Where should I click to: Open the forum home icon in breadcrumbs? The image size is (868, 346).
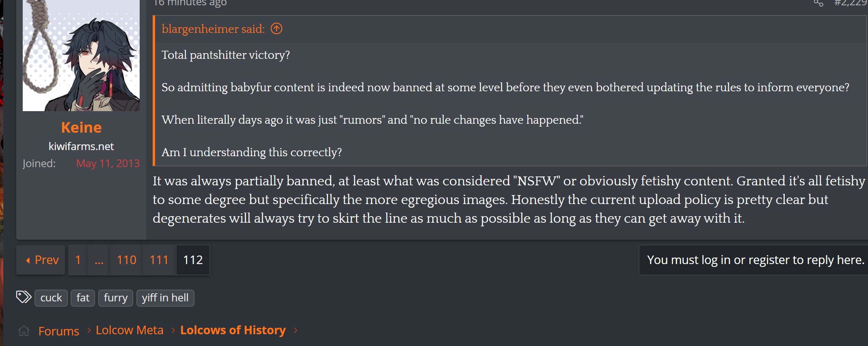pyautogui.click(x=24, y=331)
